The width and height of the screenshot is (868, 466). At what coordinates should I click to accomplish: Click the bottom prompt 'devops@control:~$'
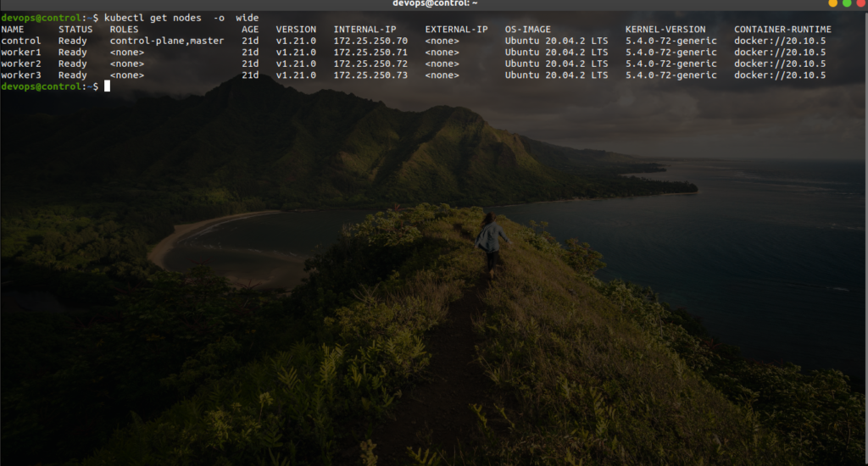point(50,86)
